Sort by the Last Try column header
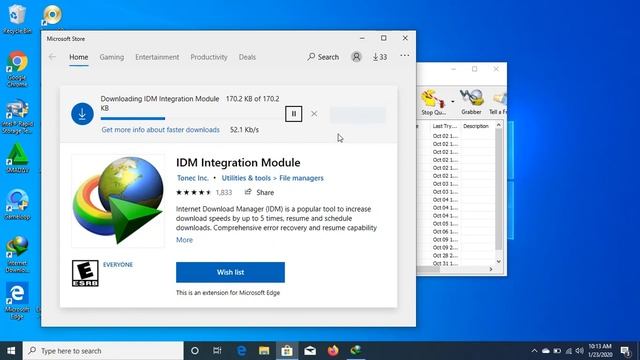 coord(445,126)
